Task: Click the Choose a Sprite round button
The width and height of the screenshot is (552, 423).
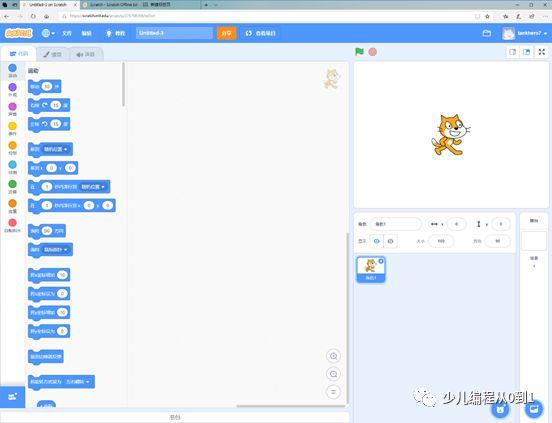Action: pos(500,409)
